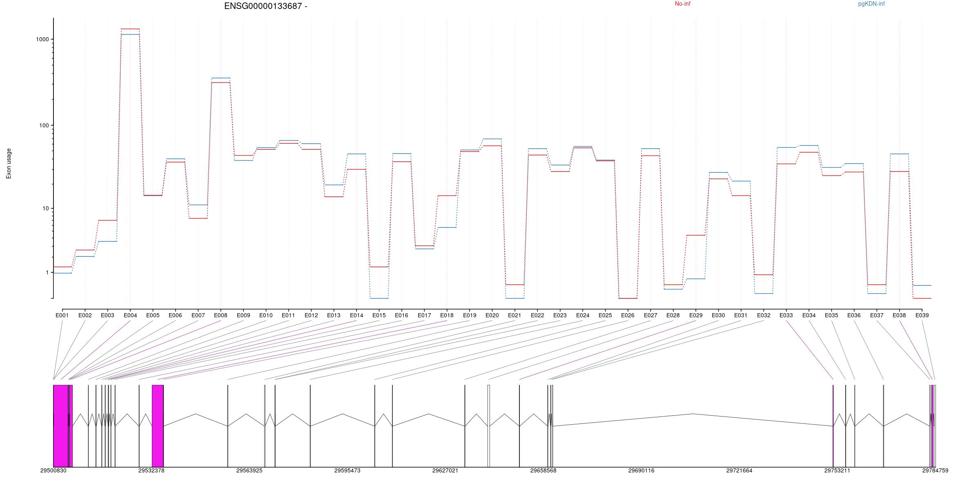
Task: Select exon label E010
Action: (x=266, y=315)
